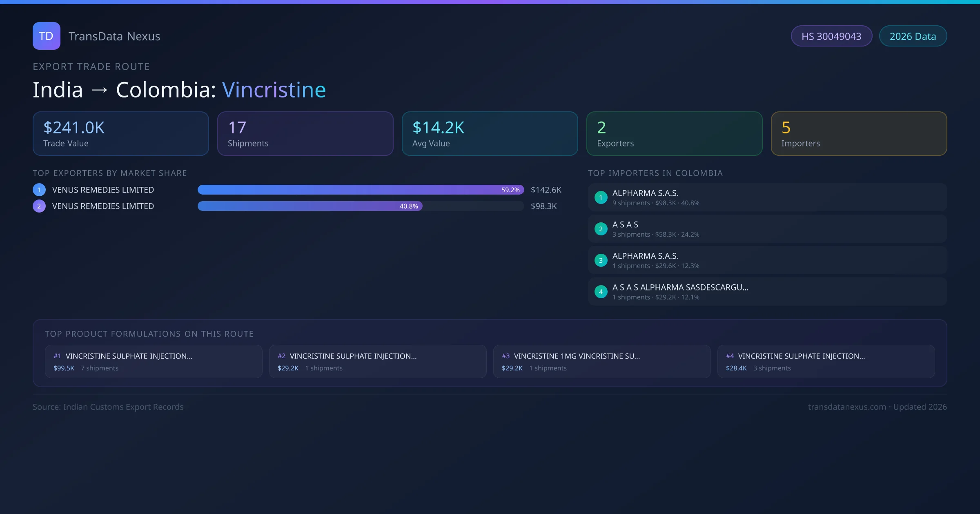Click importer rank 3 green badge
980x514 pixels.
pyautogui.click(x=601, y=260)
